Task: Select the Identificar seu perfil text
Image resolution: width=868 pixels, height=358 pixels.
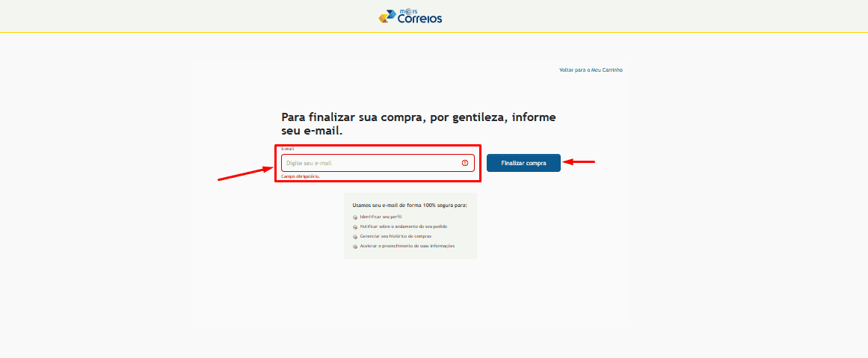Action: click(381, 217)
